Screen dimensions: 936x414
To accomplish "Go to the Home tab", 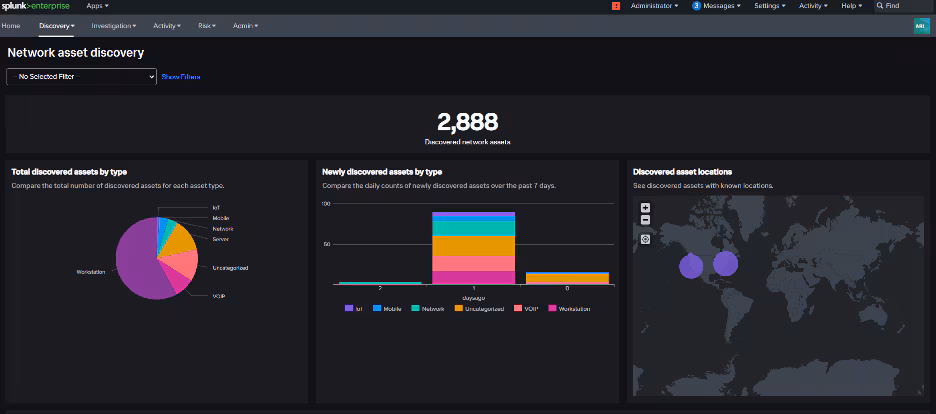I will [11, 25].
